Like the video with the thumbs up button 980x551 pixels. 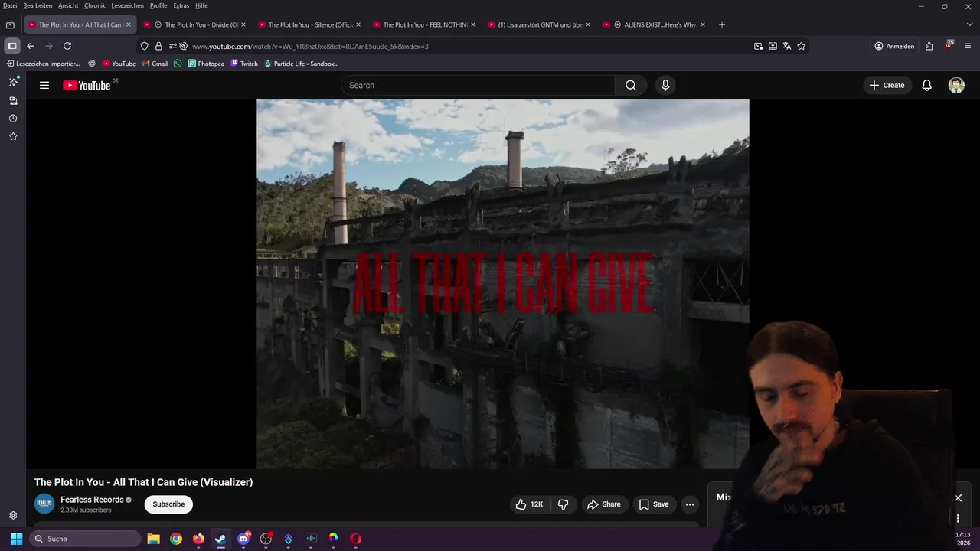coord(529,504)
